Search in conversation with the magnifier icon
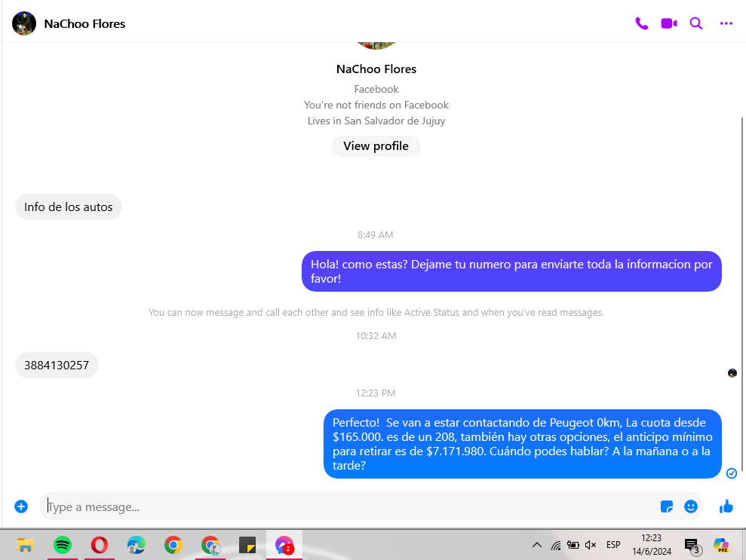The height and width of the screenshot is (560, 746). click(x=696, y=23)
